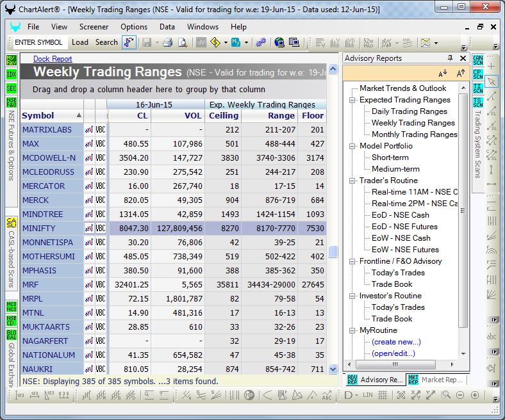
Task: Collapse Investor's Routine tree node
Action: (x=352, y=296)
